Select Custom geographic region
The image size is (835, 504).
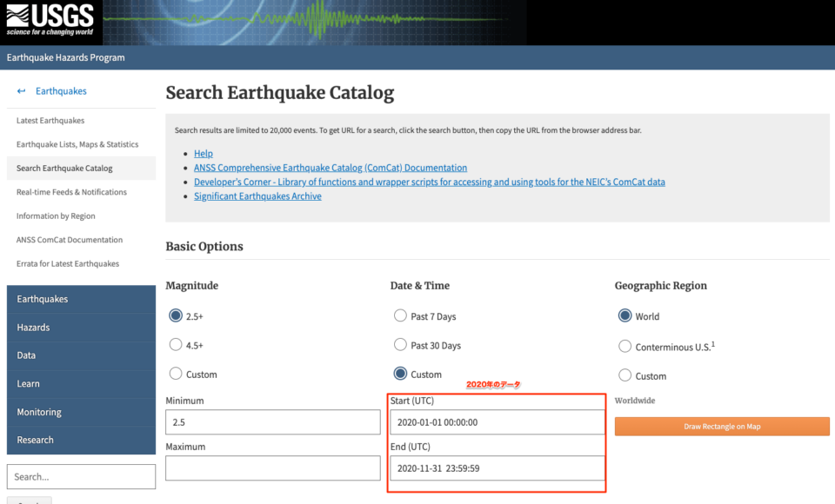tap(625, 375)
